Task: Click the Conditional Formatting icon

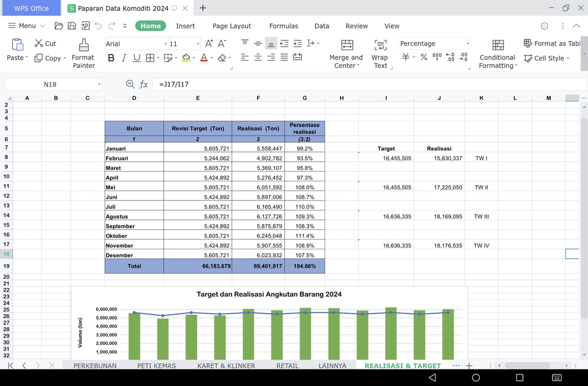Action: coord(498,45)
